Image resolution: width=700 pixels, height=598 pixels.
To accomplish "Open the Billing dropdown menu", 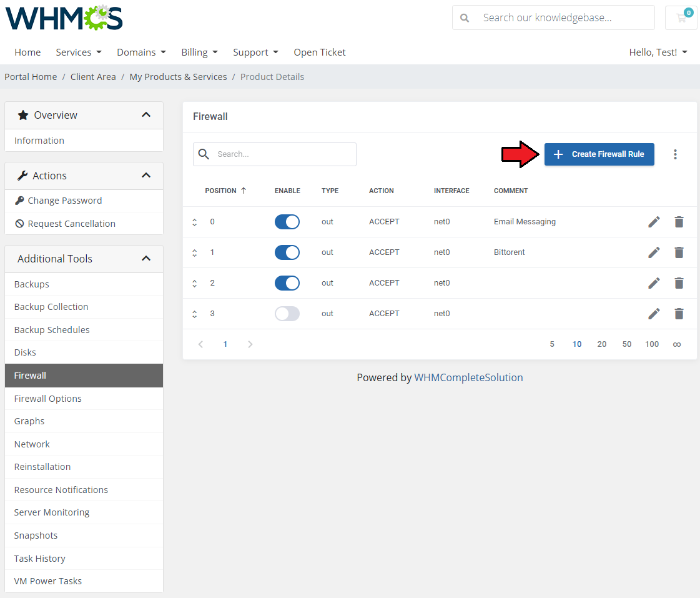I will pyautogui.click(x=199, y=52).
